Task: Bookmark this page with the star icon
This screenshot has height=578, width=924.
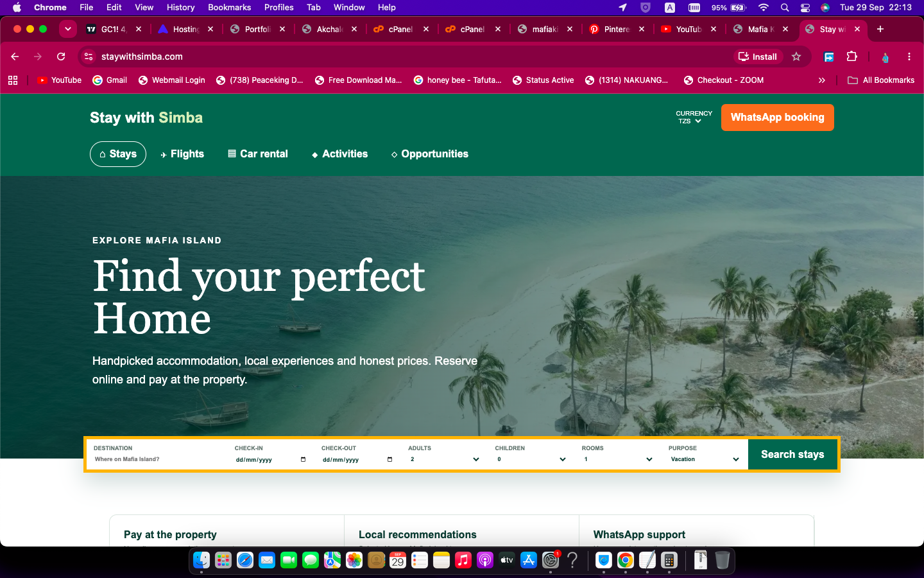Action: [x=796, y=57]
